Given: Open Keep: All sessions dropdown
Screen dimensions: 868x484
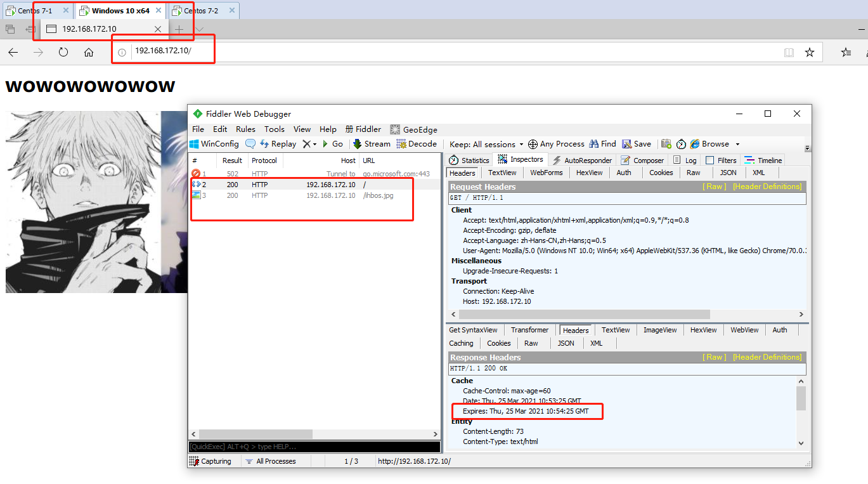Looking at the screenshot, I should click(487, 144).
